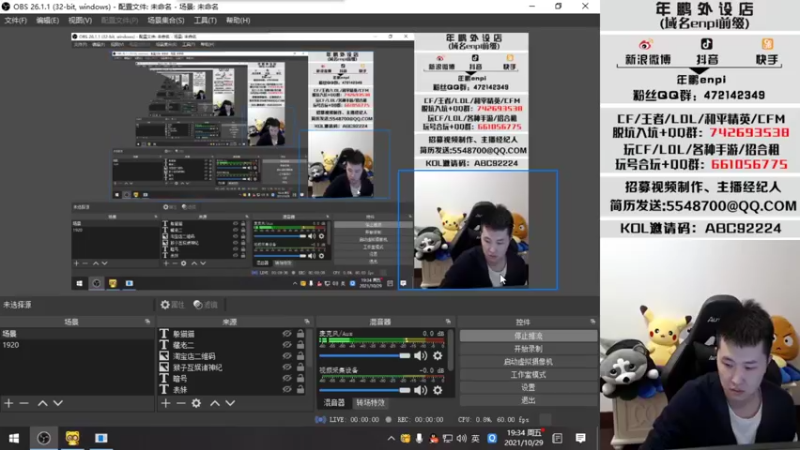800x450 pixels.
Task: Click the 退出 exit button
Action: point(528,400)
